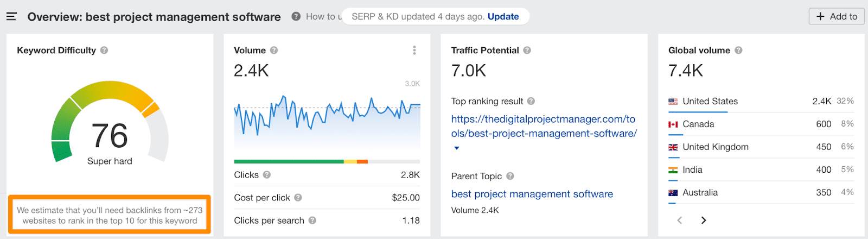Click the Clicks per search help icon
The height and width of the screenshot is (239, 868).
tap(312, 221)
